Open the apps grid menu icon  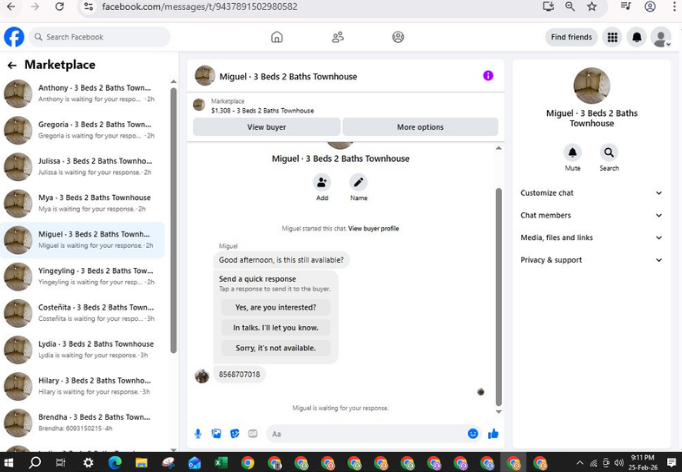click(x=612, y=37)
